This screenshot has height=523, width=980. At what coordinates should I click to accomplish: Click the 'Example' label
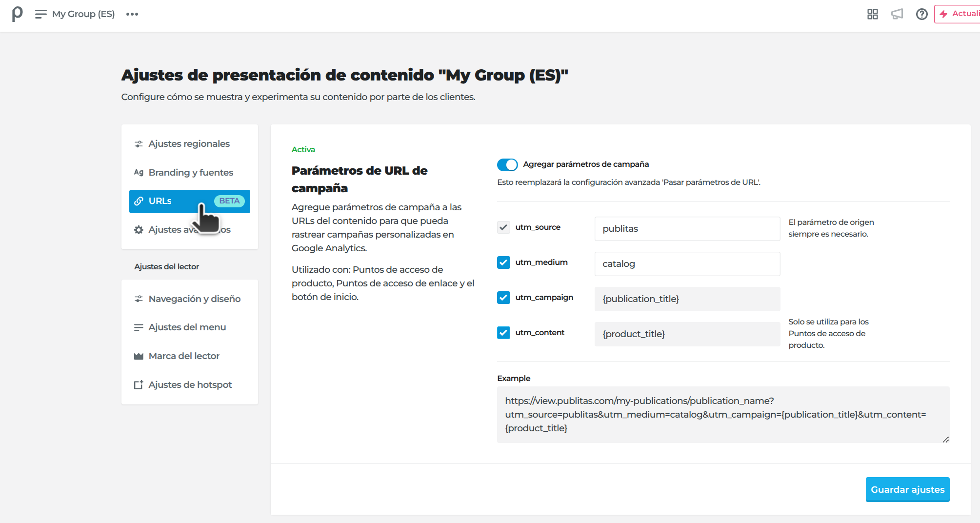[514, 379]
